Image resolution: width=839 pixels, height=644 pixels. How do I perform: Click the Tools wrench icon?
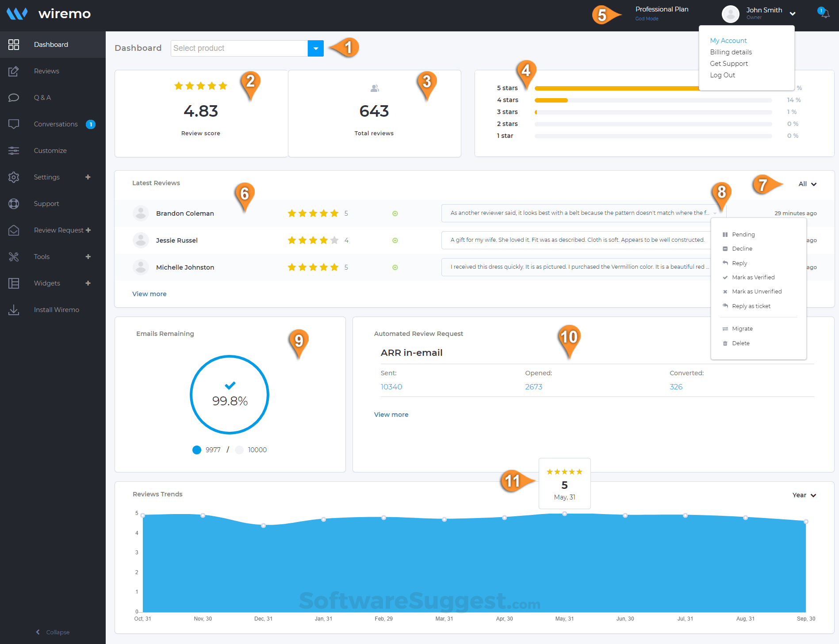pos(14,256)
